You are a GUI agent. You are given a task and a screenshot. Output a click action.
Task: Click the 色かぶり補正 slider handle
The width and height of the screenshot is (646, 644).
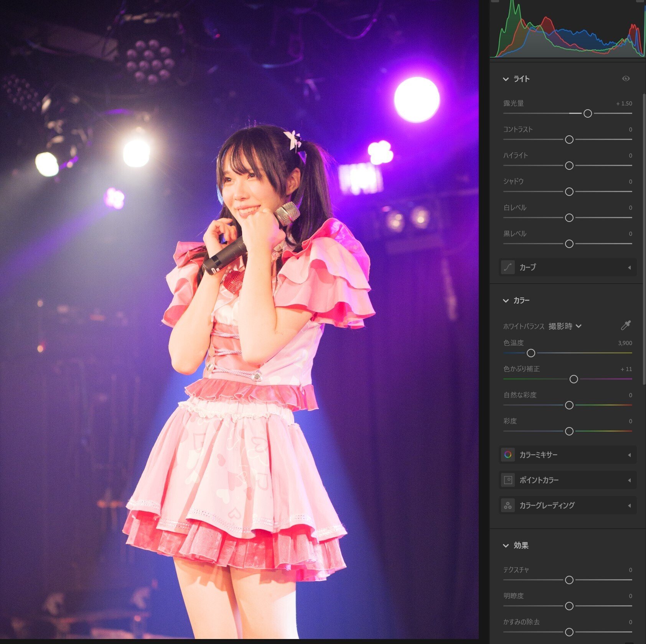[574, 379]
